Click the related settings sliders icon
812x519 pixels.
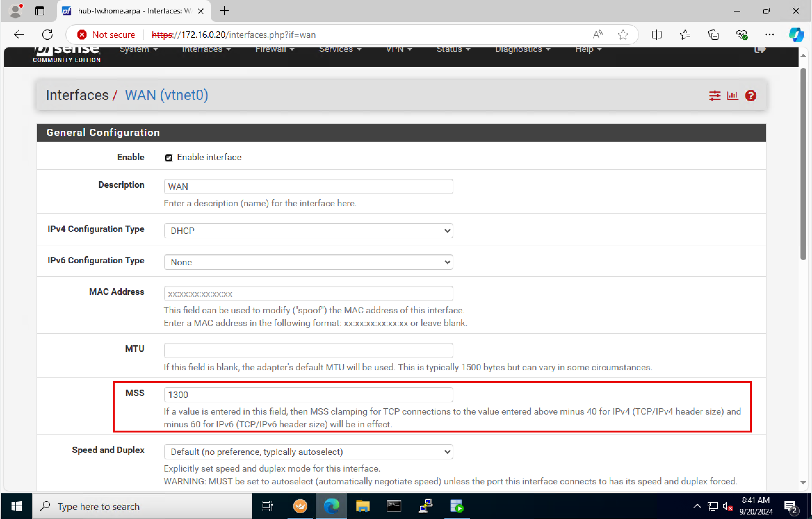pyautogui.click(x=714, y=96)
